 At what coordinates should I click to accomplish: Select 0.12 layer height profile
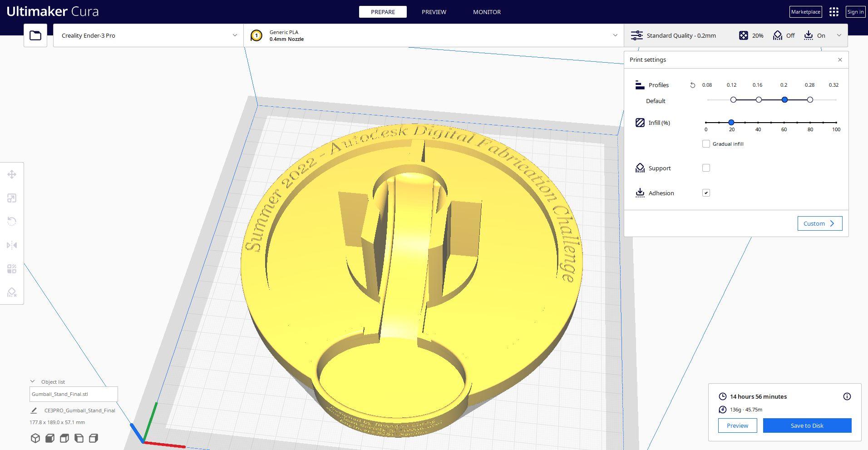coord(733,100)
